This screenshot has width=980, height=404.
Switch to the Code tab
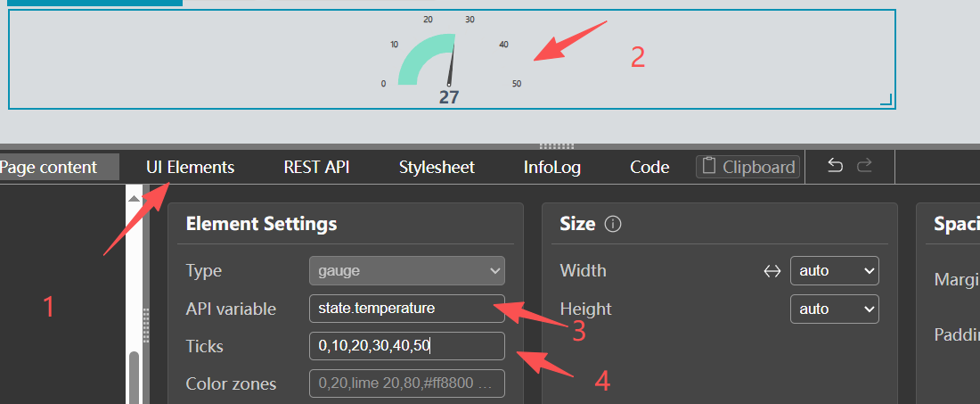(x=649, y=168)
